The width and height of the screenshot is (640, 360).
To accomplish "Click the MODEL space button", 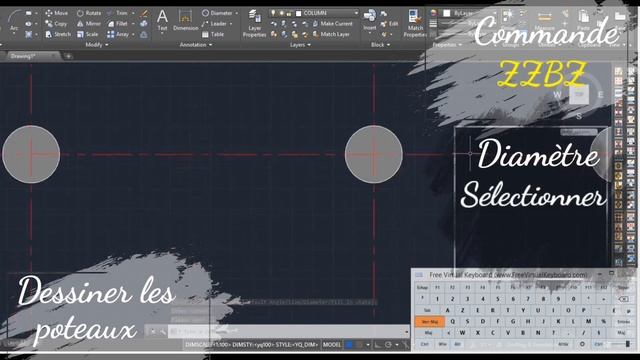I will tap(332, 345).
